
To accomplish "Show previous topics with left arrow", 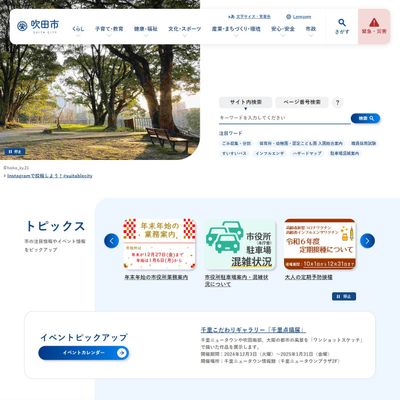I will tap(111, 241).
